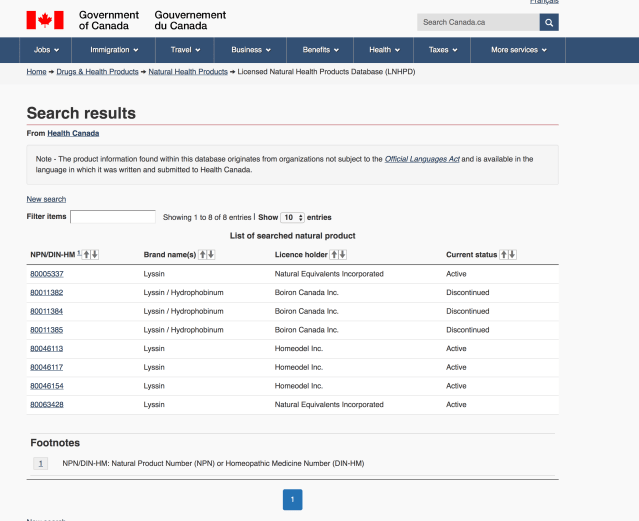Open the Show entries count dropdown
The width and height of the screenshot is (639, 521).
(x=292, y=217)
